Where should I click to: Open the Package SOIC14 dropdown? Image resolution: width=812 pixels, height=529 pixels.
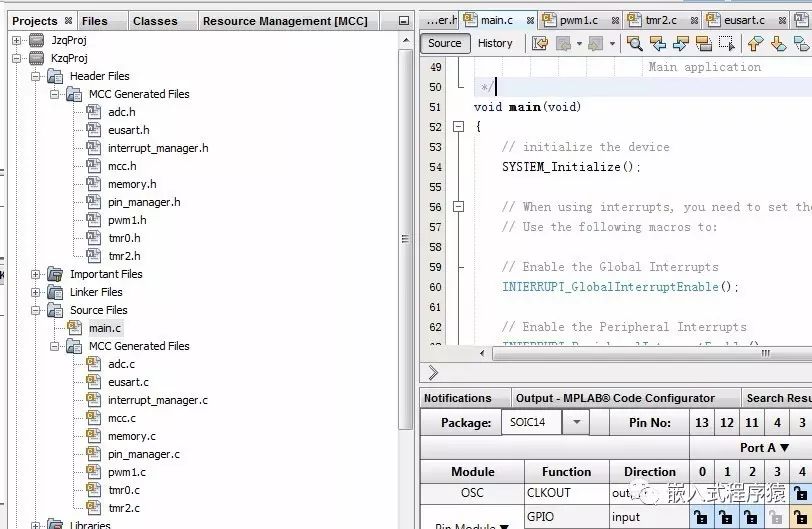pos(576,422)
